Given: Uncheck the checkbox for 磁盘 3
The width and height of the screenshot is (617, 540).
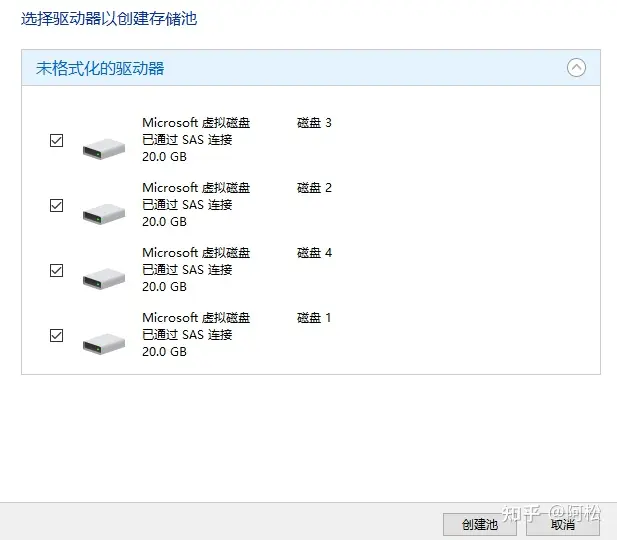Looking at the screenshot, I should click(x=57, y=141).
